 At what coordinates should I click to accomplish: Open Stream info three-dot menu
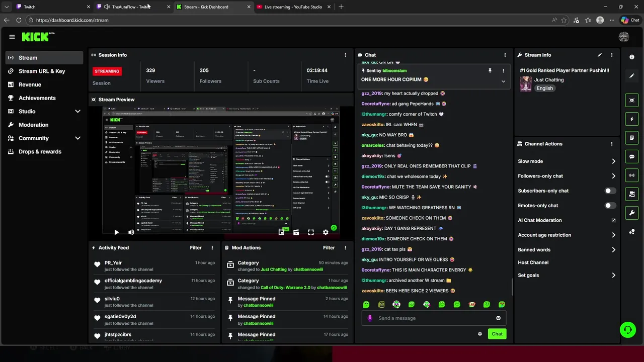click(x=612, y=55)
